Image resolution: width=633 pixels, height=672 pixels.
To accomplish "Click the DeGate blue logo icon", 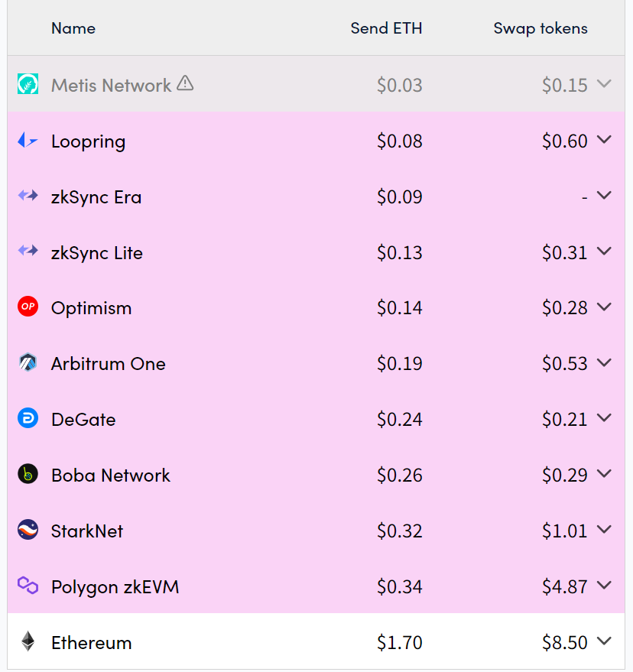I will point(28,419).
